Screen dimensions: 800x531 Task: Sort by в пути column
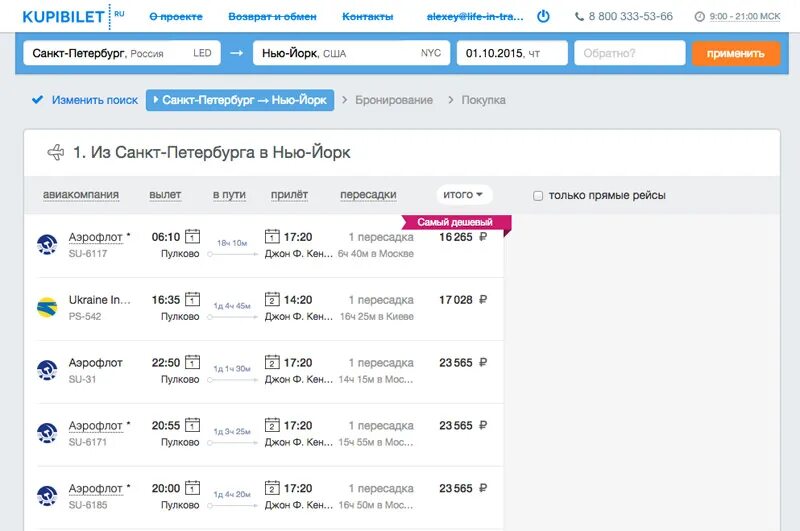[229, 195]
